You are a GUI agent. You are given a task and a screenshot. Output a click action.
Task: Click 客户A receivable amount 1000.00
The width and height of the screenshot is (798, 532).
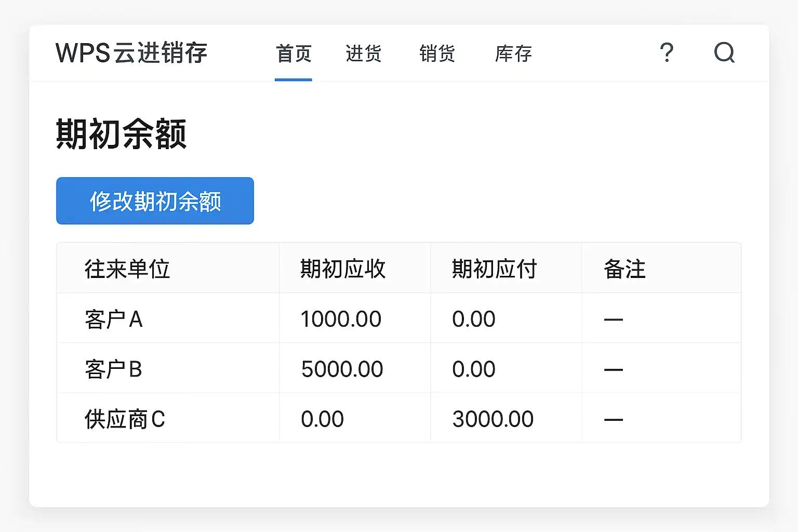click(341, 319)
